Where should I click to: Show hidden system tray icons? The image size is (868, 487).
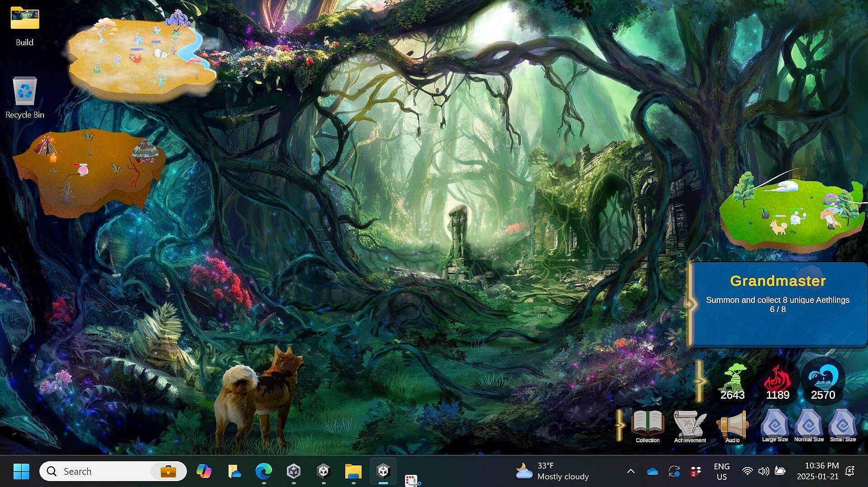pyautogui.click(x=630, y=471)
